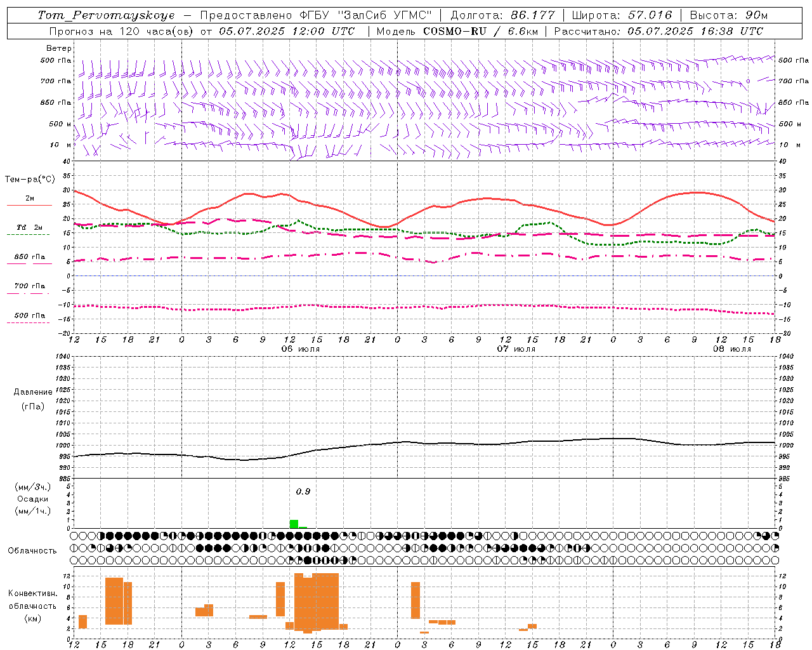The image size is (812, 650).
Task: Select the text ФГБУ "ЗапСиб УГМС"
Action: click(365, 15)
